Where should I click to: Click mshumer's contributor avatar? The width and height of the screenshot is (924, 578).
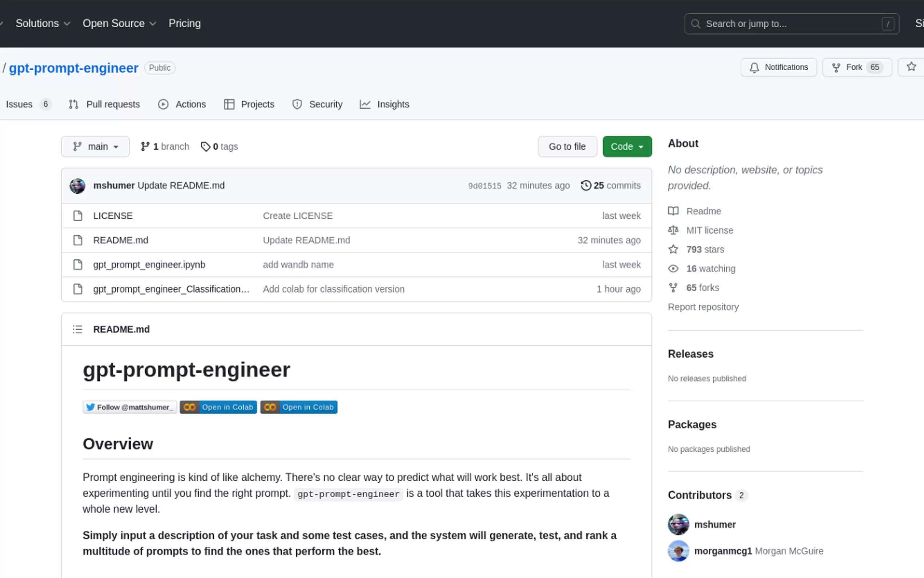679,524
